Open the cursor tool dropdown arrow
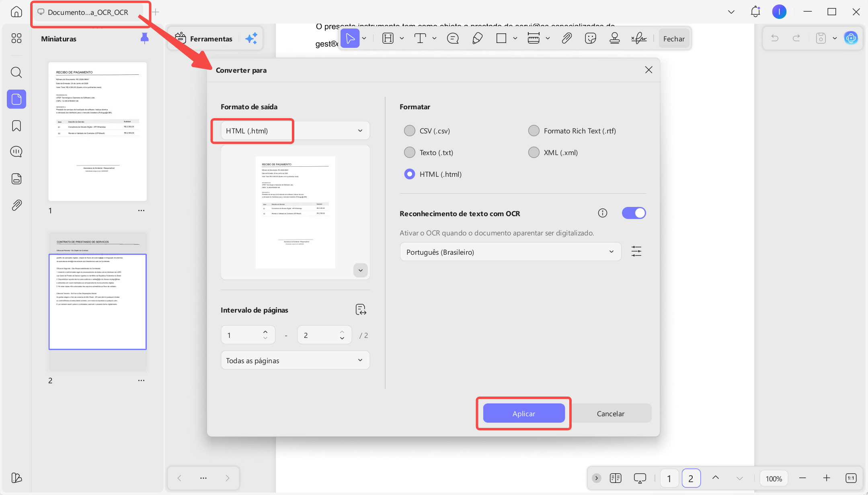Viewport: 868px width, 495px height. pos(364,39)
